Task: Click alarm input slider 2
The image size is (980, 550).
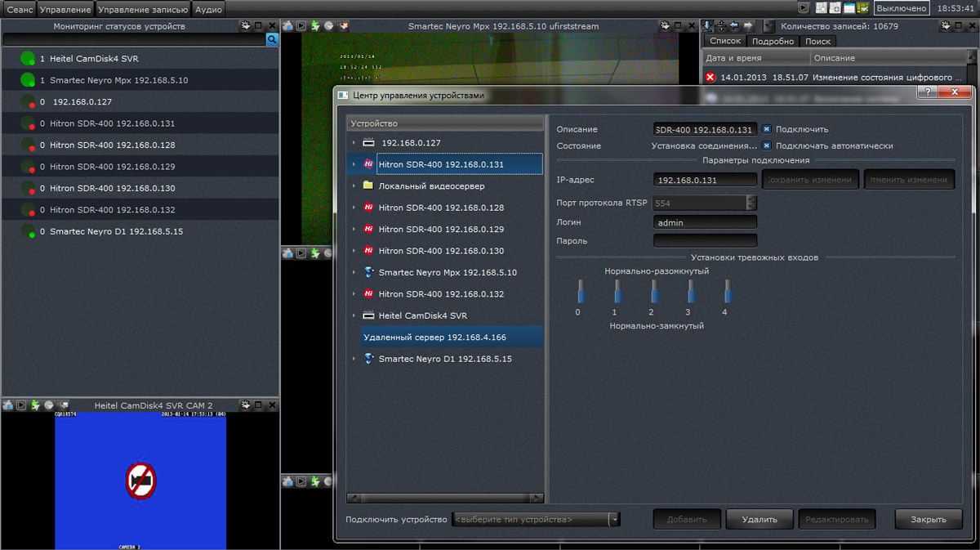Action: [x=654, y=292]
